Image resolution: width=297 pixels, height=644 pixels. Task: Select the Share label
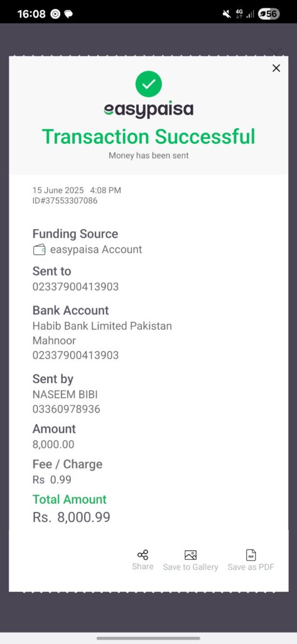(x=143, y=567)
